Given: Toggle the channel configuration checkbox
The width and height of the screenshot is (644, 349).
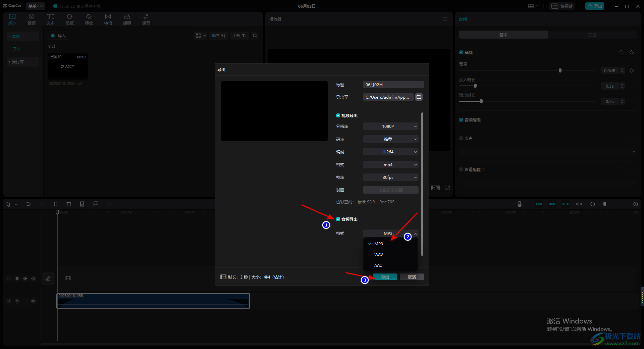Looking at the screenshot, I should click(x=461, y=169).
